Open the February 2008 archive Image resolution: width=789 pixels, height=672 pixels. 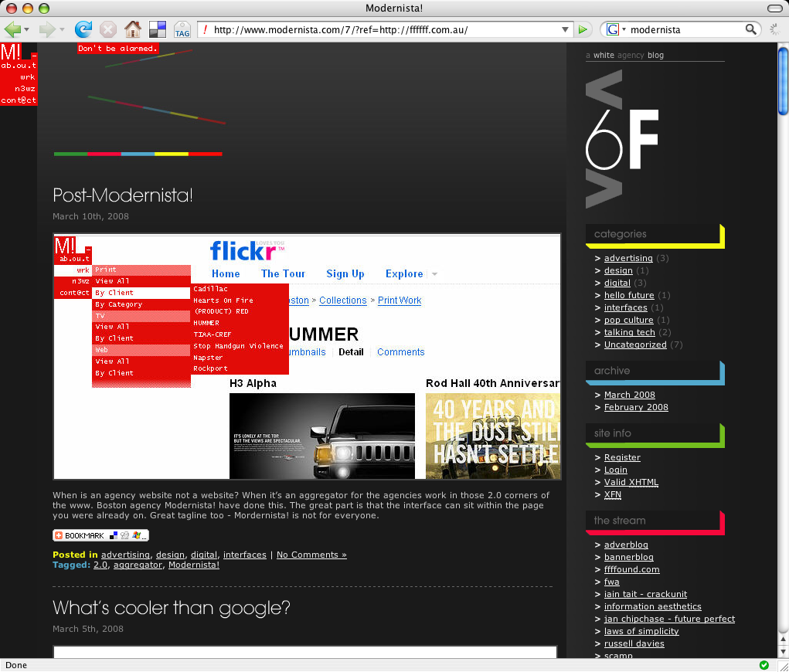pos(636,407)
